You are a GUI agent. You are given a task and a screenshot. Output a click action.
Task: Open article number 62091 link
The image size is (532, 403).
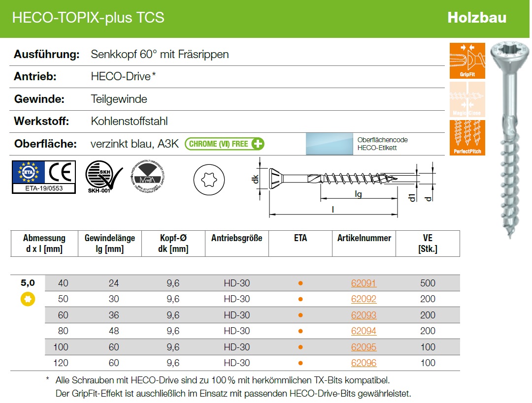pyautogui.click(x=364, y=283)
